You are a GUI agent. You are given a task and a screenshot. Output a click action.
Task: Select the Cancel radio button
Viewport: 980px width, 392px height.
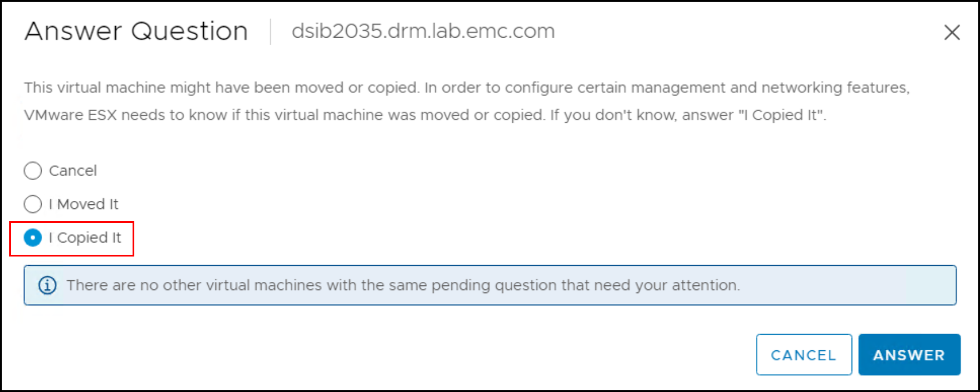coord(33,171)
